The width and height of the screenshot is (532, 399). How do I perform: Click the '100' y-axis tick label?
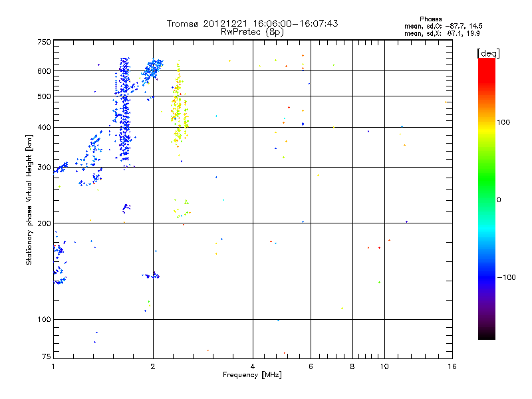coord(44,319)
